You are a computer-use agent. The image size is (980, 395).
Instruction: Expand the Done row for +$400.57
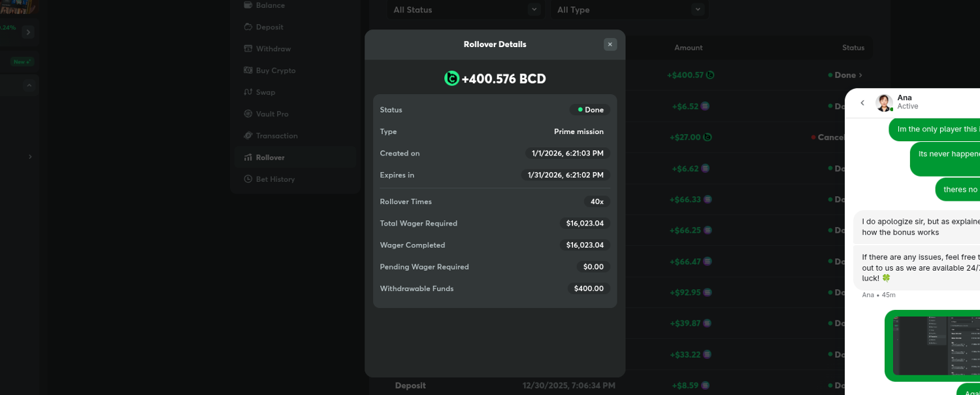847,75
